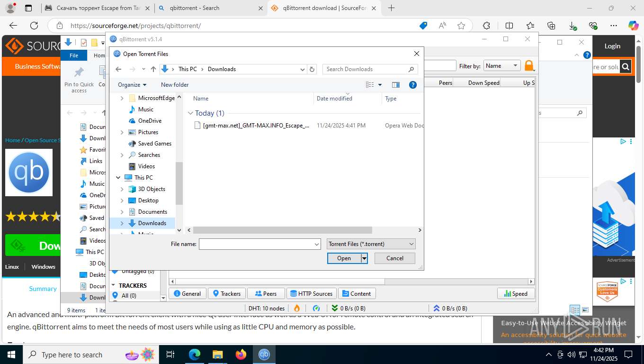Open Edge favorites list icon
Screen dimensions: 644x364
click(530, 26)
